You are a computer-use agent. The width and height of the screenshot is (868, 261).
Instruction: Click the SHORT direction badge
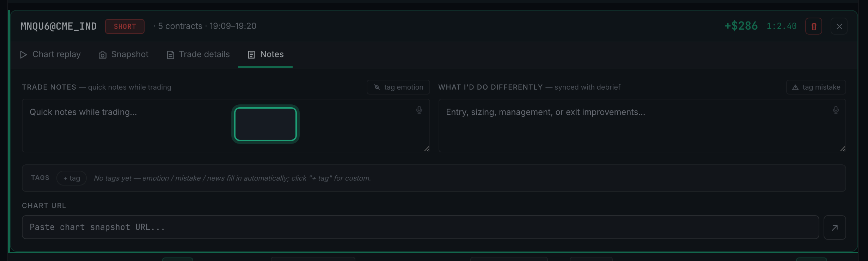[x=125, y=26]
